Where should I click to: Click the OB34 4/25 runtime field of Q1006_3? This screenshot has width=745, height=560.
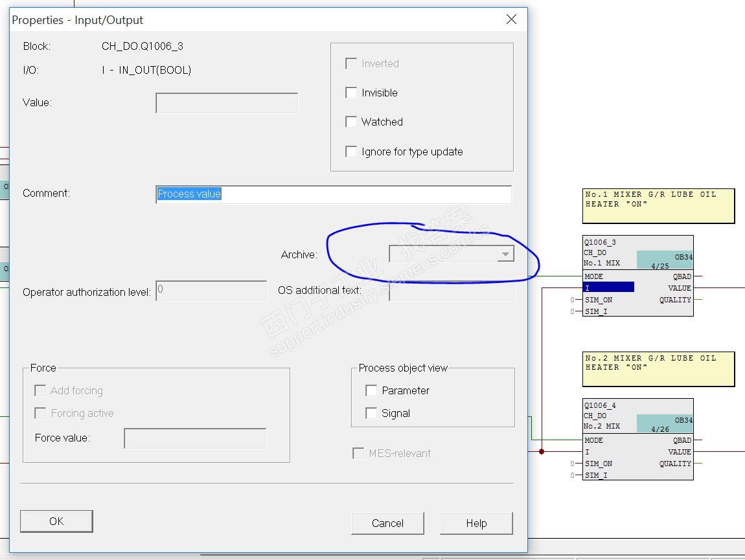[665, 260]
